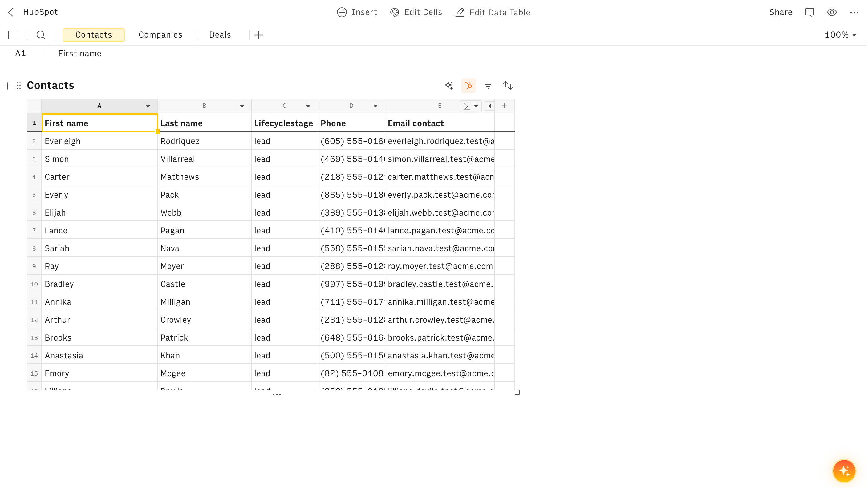Screen dimensions: 868x488
Task: Open the search magnifier icon
Action: [x=41, y=35]
